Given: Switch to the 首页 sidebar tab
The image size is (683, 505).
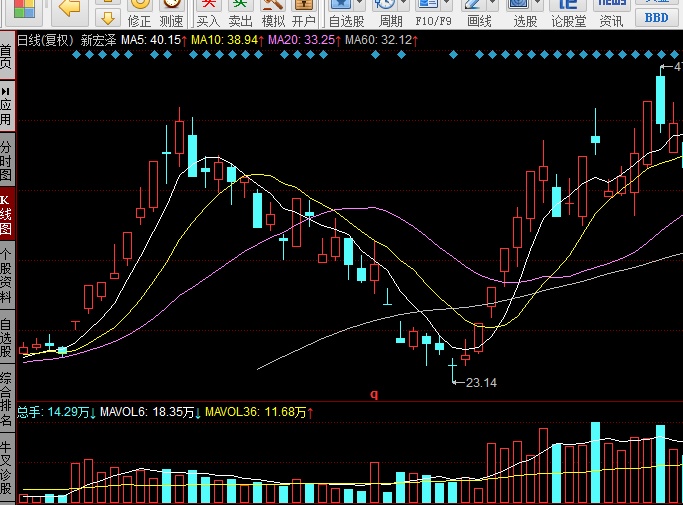Looking at the screenshot, I should pos(7,56).
